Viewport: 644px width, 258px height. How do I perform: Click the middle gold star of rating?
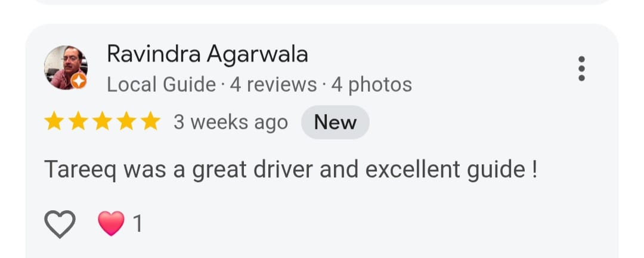pos(103,122)
